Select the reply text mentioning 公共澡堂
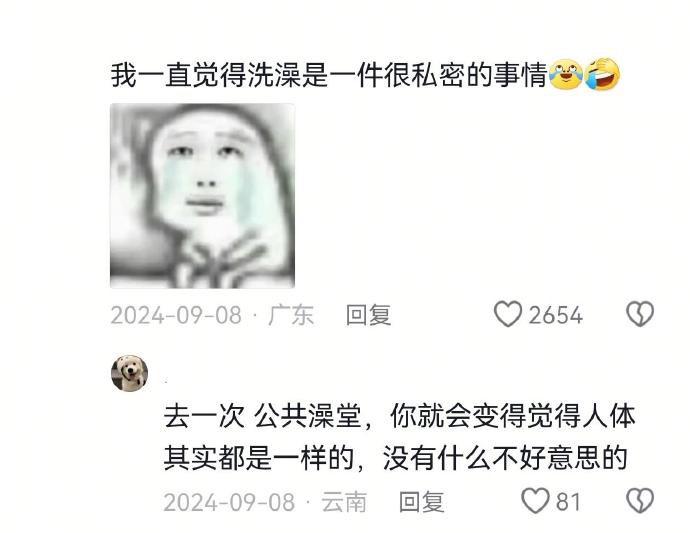This screenshot has height=533, width=690. pos(400,437)
